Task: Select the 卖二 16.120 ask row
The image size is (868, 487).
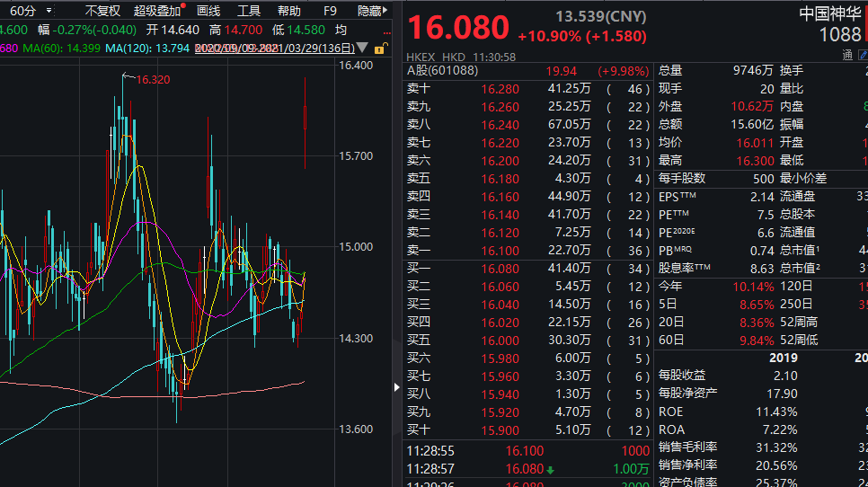Action: (528, 233)
